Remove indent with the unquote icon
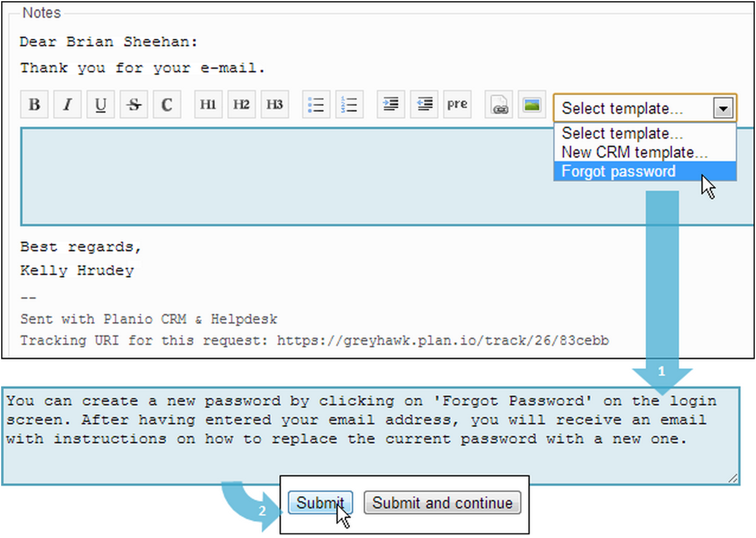The image size is (756, 538). pyautogui.click(x=424, y=105)
